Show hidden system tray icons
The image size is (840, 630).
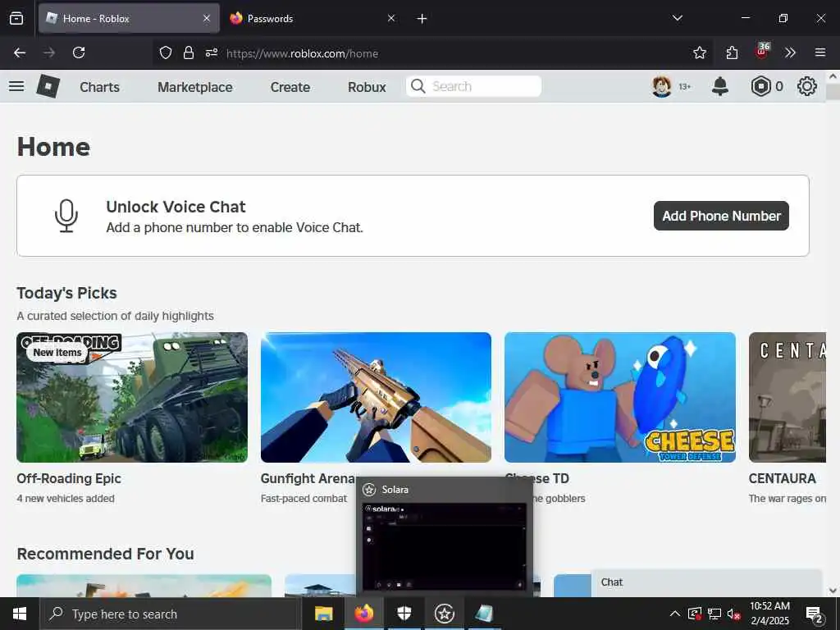tap(675, 614)
